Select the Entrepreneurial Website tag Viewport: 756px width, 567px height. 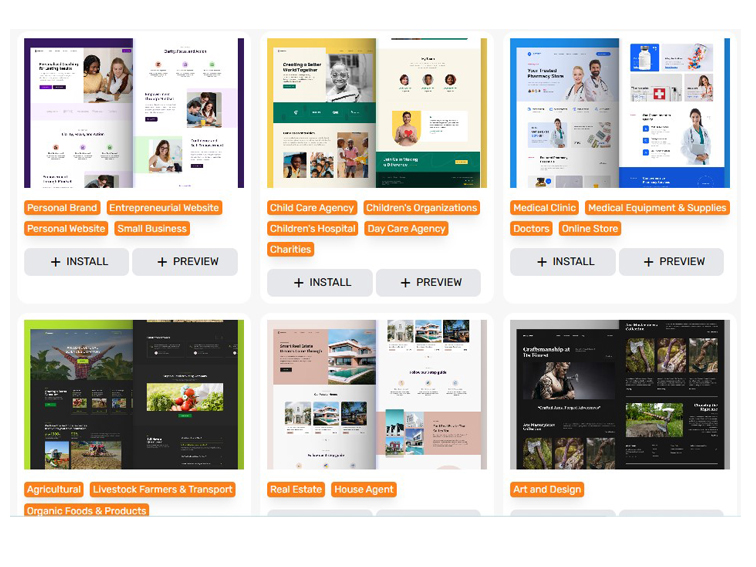tap(164, 208)
